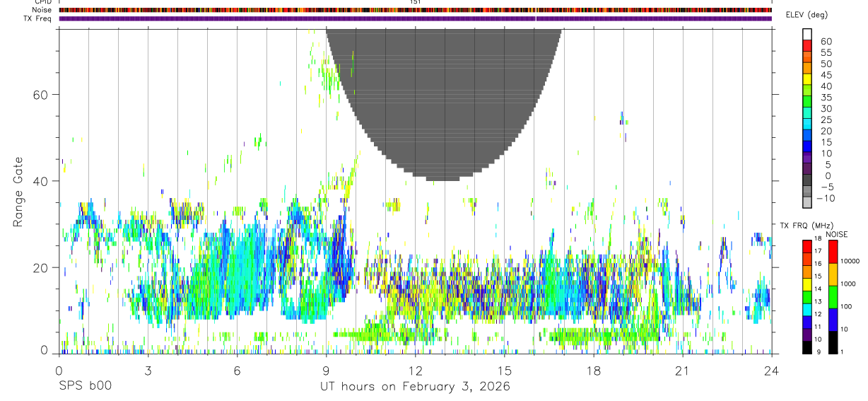
Task: Click the white top segment of ELEV color bar
Action: coord(807,34)
